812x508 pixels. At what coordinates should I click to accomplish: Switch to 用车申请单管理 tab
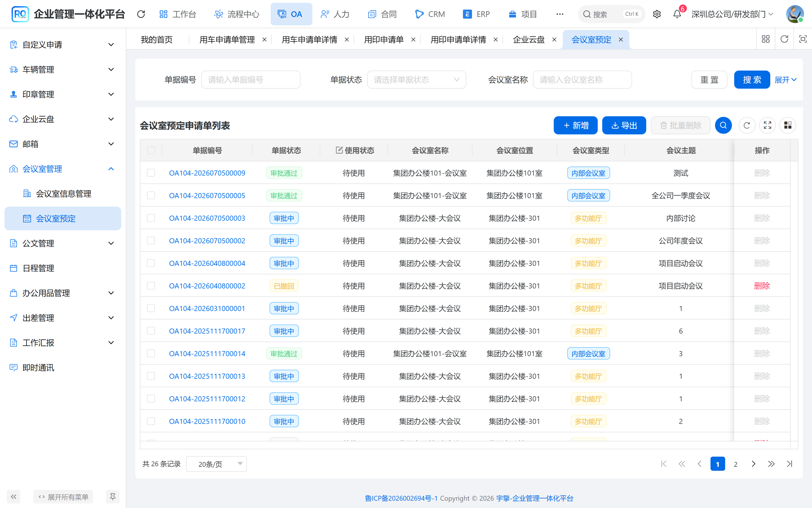pos(227,40)
